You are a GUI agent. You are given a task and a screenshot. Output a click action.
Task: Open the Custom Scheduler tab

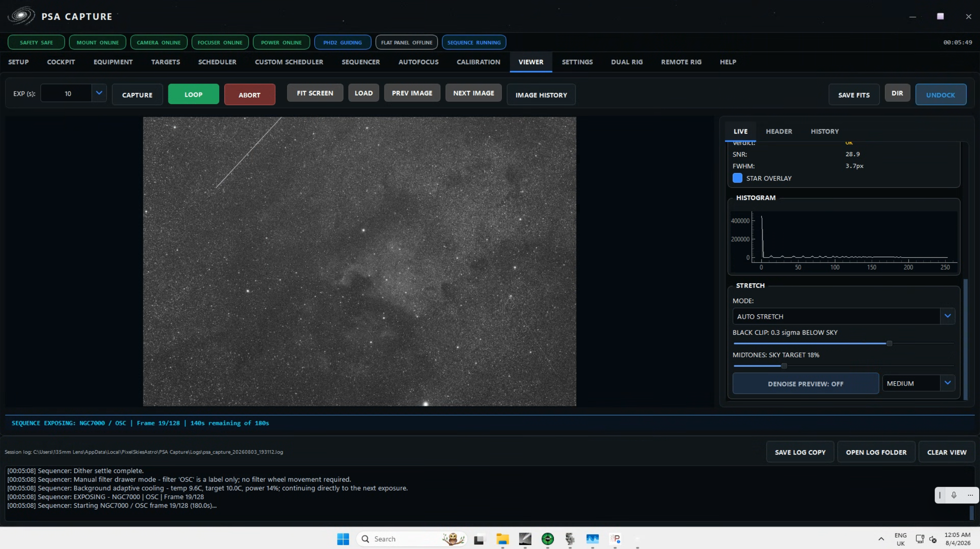[289, 62]
